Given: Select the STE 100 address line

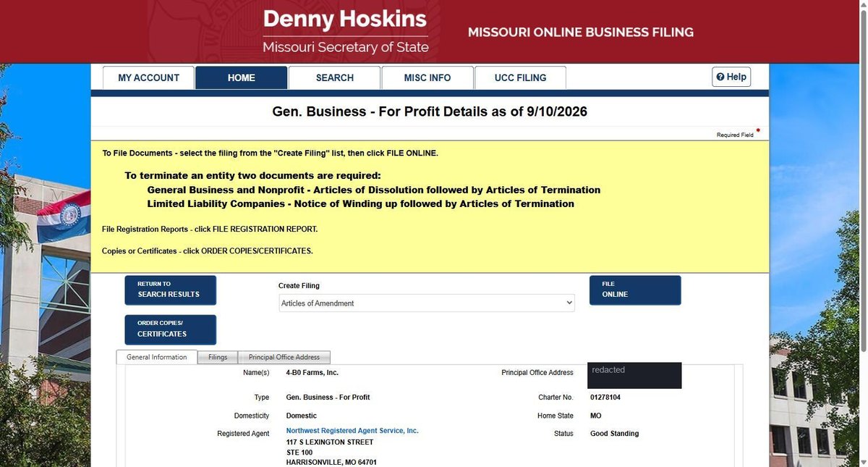Looking at the screenshot, I should click(300, 453).
